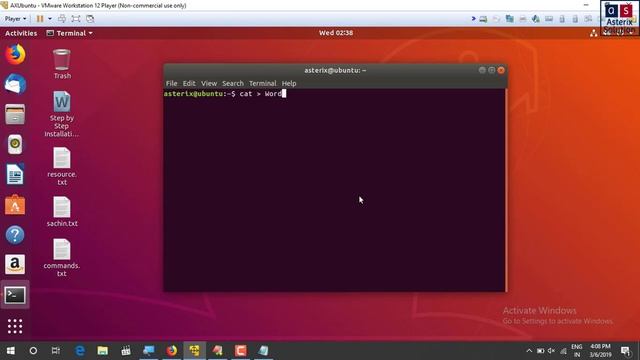Image resolution: width=640 pixels, height=360 pixels.
Task: Switch VMware to Unity mode
Action: pos(90,19)
